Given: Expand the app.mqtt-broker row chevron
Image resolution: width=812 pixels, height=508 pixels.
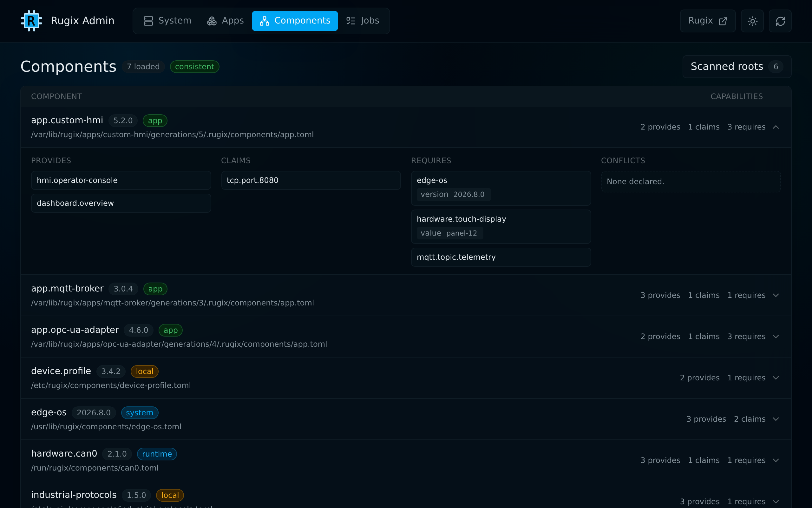Looking at the screenshot, I should click(776, 295).
